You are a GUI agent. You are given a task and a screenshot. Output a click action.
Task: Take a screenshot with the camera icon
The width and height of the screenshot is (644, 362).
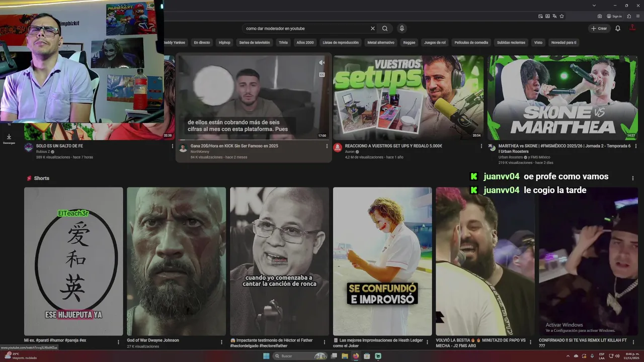pyautogui.click(x=600, y=16)
